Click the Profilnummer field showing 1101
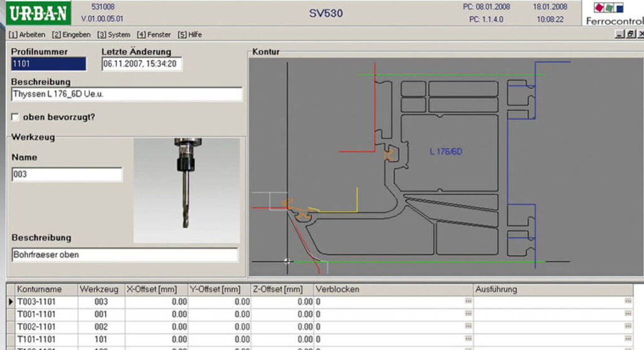 pos(48,64)
